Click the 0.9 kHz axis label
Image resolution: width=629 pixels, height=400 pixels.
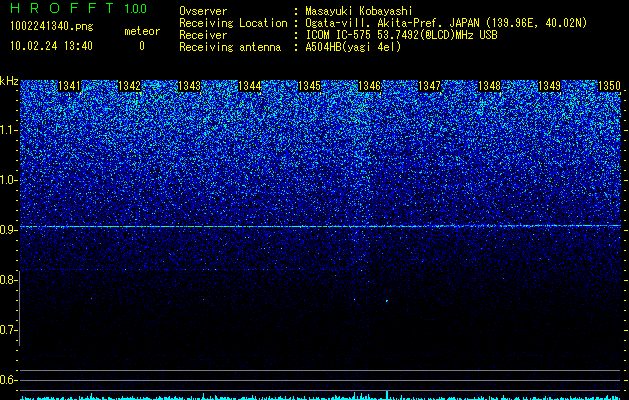8,230
